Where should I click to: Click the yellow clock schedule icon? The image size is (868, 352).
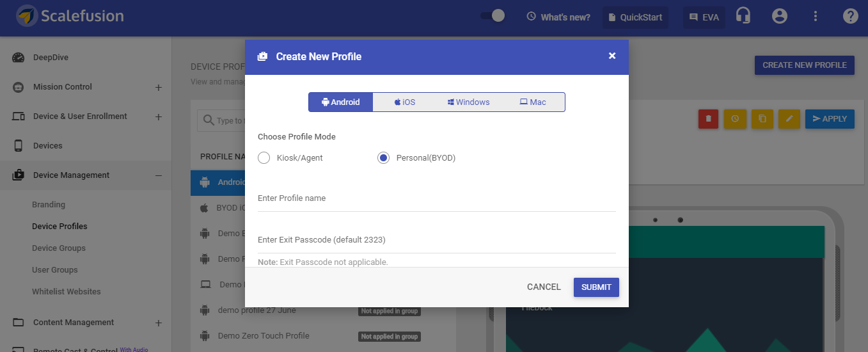pyautogui.click(x=736, y=119)
